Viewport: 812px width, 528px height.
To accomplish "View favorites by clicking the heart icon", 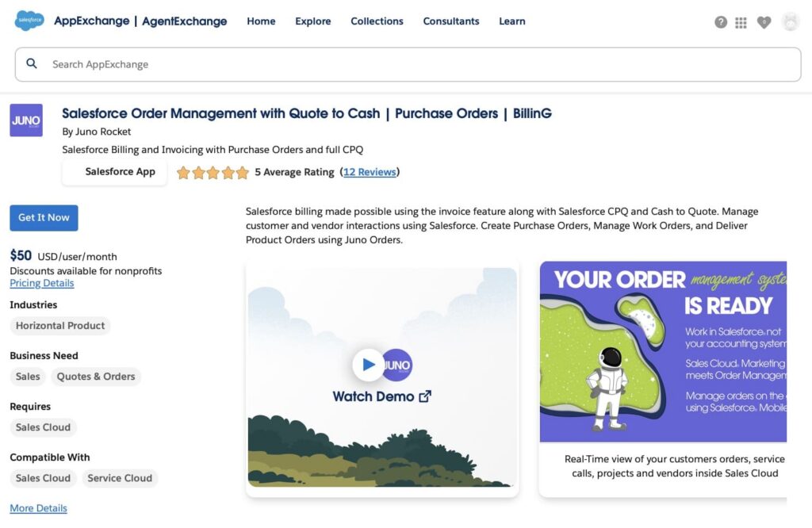I will coord(764,22).
